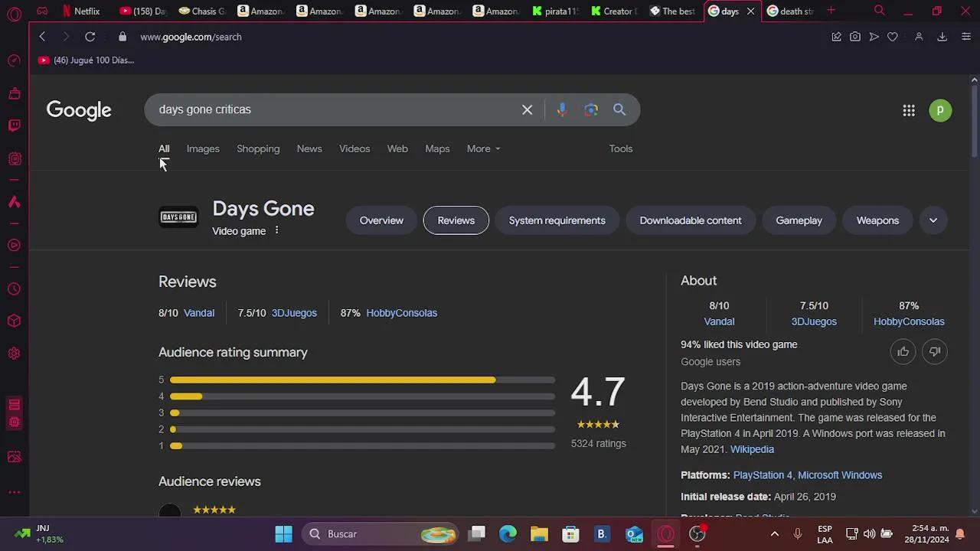
Task: Open the News results tab
Action: (309, 148)
